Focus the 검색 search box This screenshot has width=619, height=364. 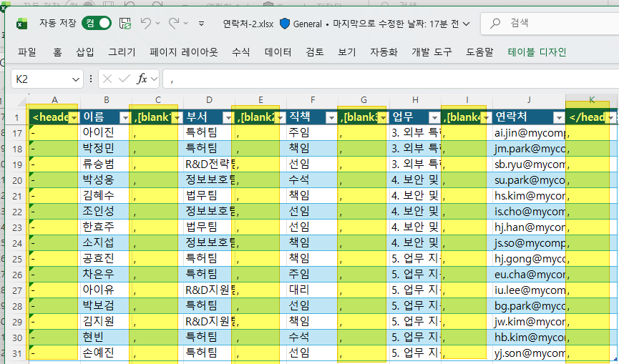coord(550,24)
